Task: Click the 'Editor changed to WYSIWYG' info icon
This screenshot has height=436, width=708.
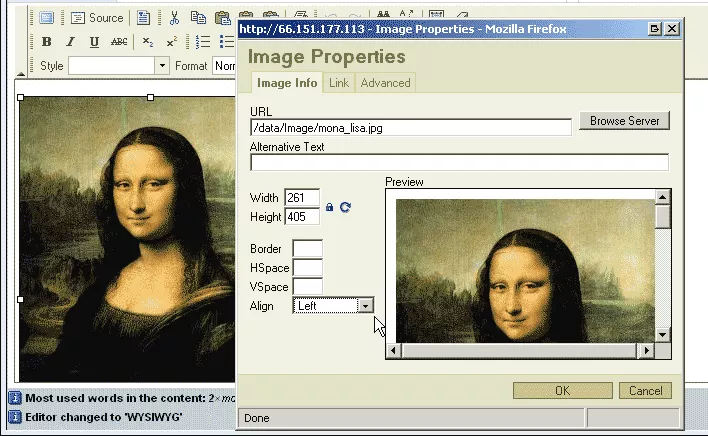Action: (x=15, y=417)
